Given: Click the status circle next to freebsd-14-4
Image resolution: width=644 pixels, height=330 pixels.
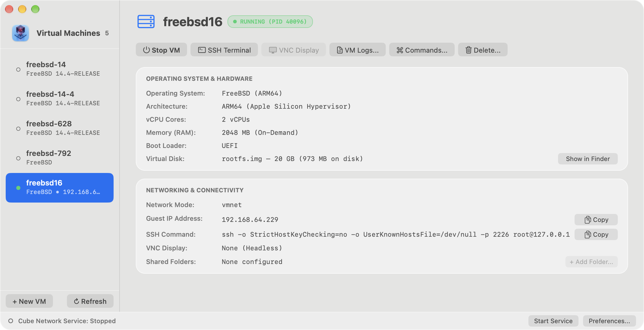Looking at the screenshot, I should tap(18, 99).
